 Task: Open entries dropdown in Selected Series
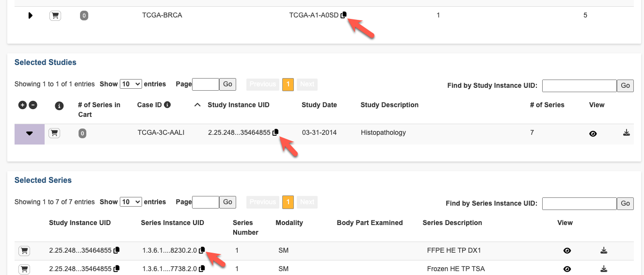131,202
